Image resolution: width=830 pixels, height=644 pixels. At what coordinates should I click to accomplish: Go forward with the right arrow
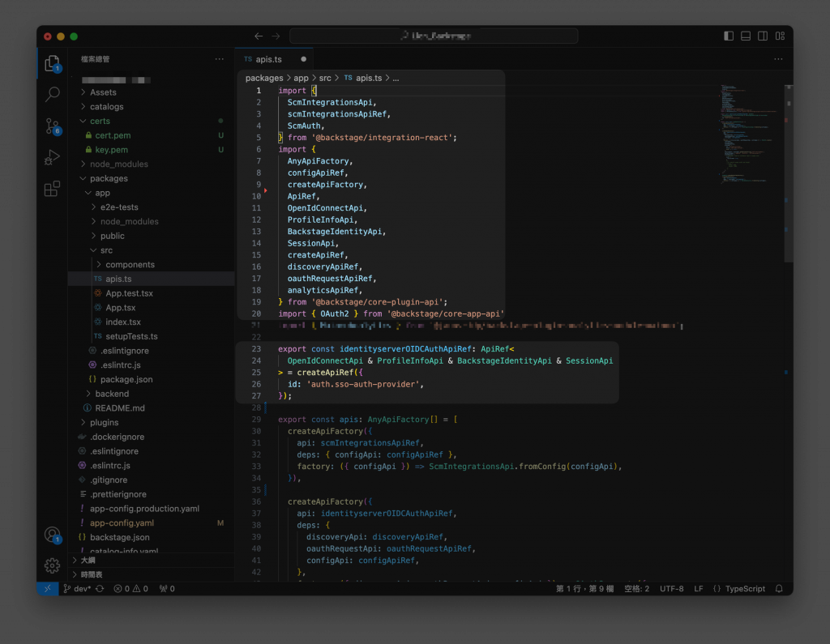pos(276,36)
